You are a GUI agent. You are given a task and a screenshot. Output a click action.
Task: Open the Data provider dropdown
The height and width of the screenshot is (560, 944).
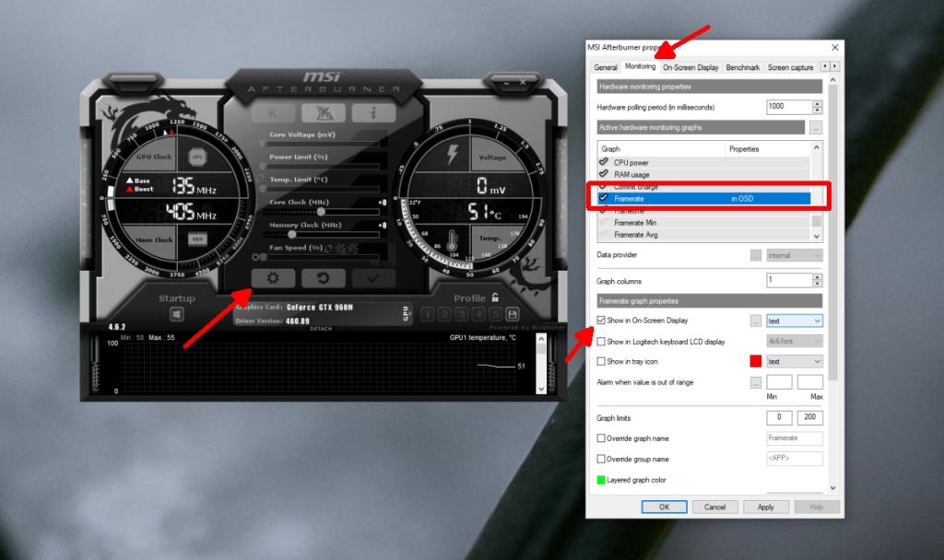pos(794,255)
